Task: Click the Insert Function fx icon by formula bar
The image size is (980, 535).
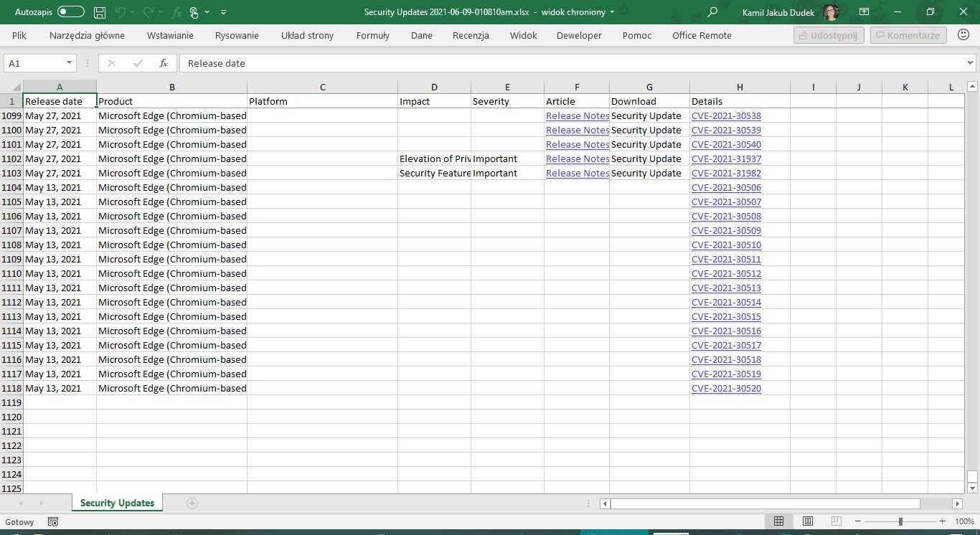Action: (164, 63)
